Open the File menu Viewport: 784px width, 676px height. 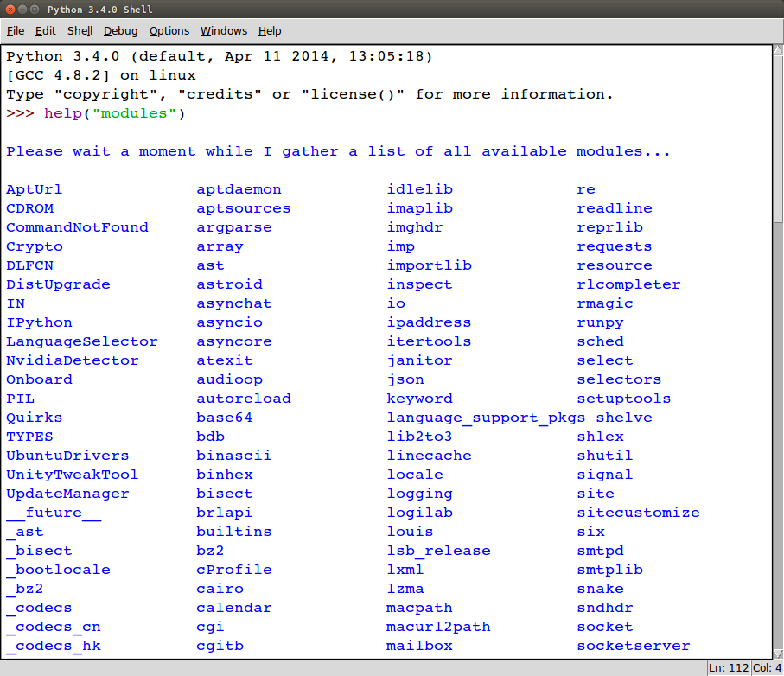16,31
